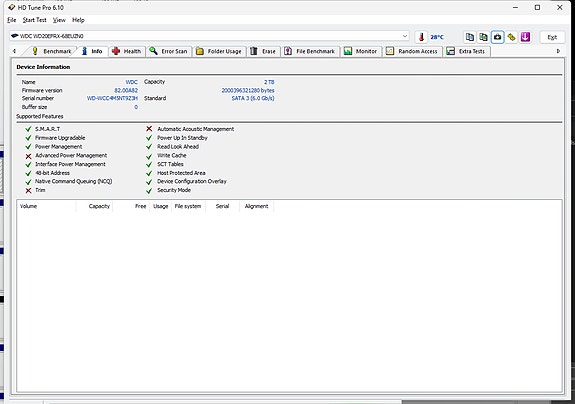The width and height of the screenshot is (575, 404).
Task: Open the Folder Usage tab
Action: click(219, 51)
